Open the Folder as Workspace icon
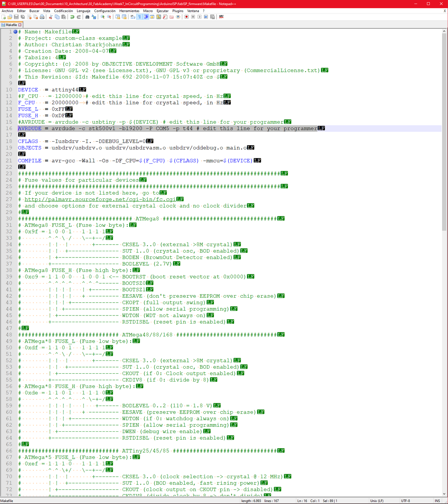Screen dimensions: 448x504 pos(171,17)
